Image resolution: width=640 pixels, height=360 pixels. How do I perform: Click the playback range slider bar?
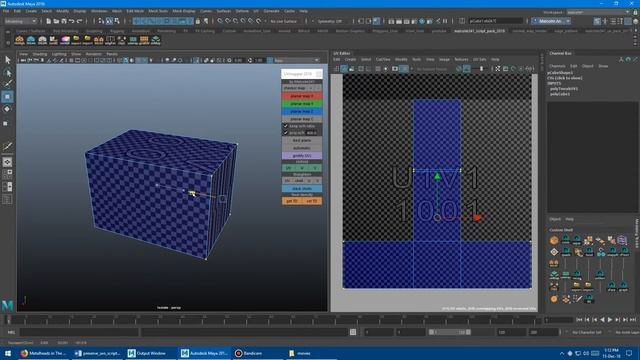click(x=449, y=332)
